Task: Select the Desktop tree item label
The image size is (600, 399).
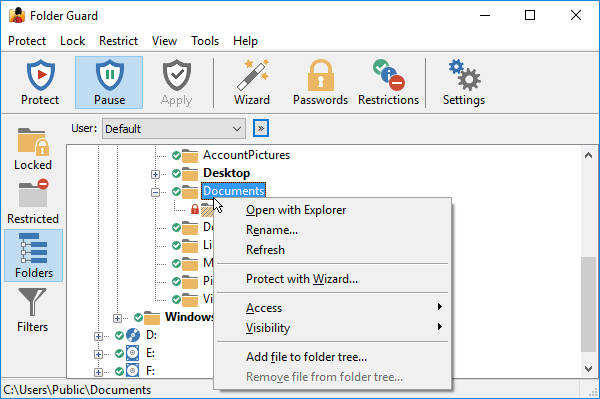Action: point(227,173)
